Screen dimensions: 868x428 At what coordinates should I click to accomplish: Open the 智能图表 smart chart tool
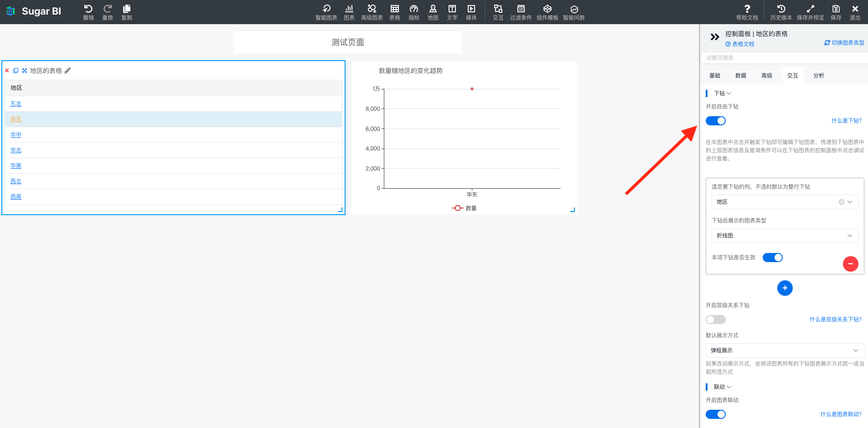click(326, 12)
